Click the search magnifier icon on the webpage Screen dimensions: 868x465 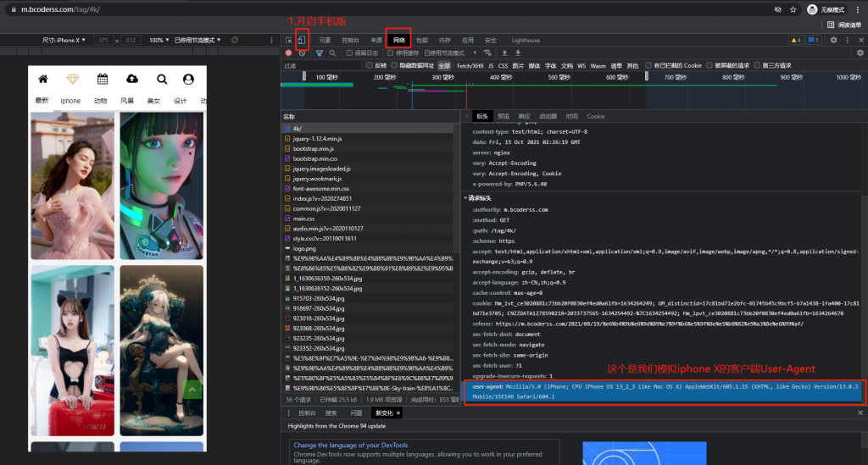point(161,80)
